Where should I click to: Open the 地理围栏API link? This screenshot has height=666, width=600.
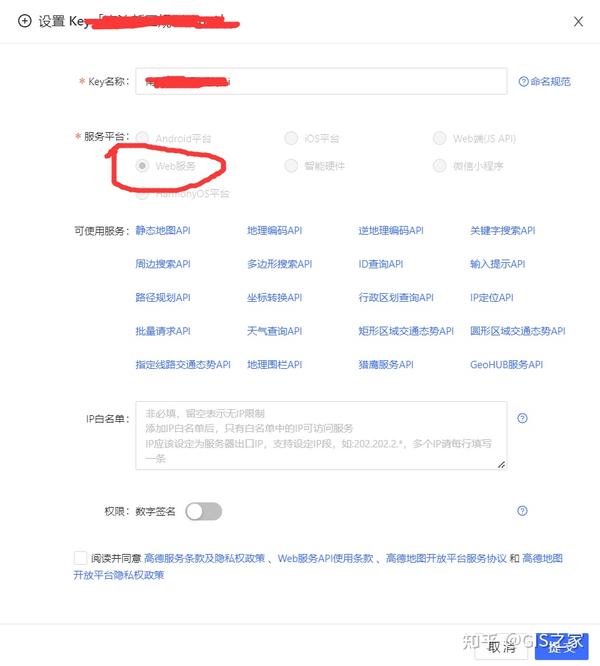tap(274, 364)
